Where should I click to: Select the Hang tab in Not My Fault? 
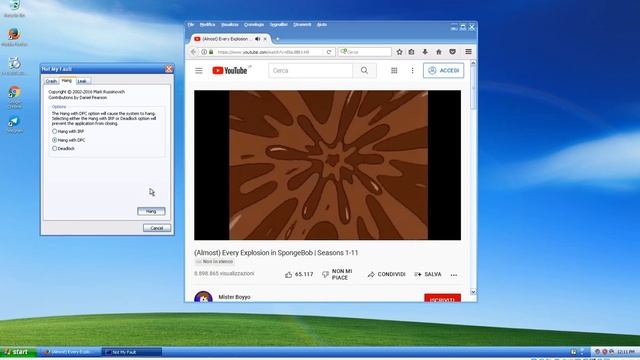[67, 80]
